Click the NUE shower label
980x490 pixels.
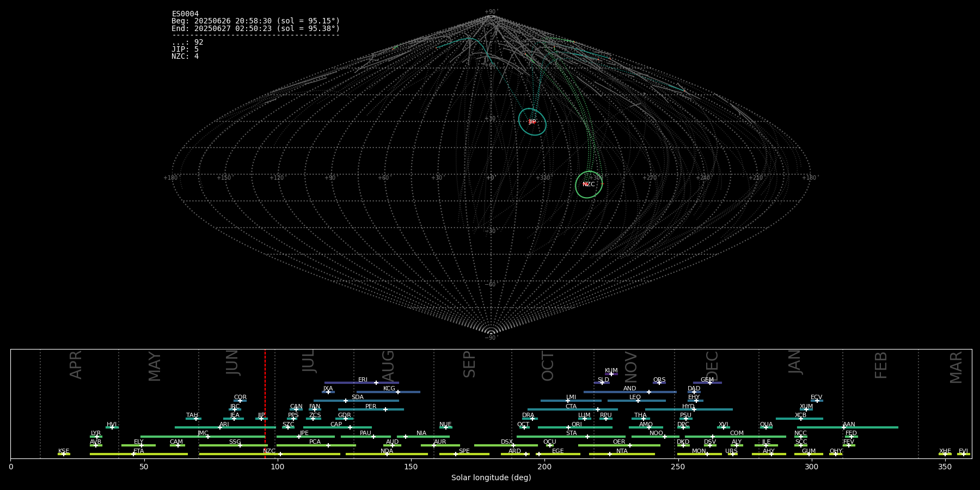pyautogui.click(x=445, y=425)
